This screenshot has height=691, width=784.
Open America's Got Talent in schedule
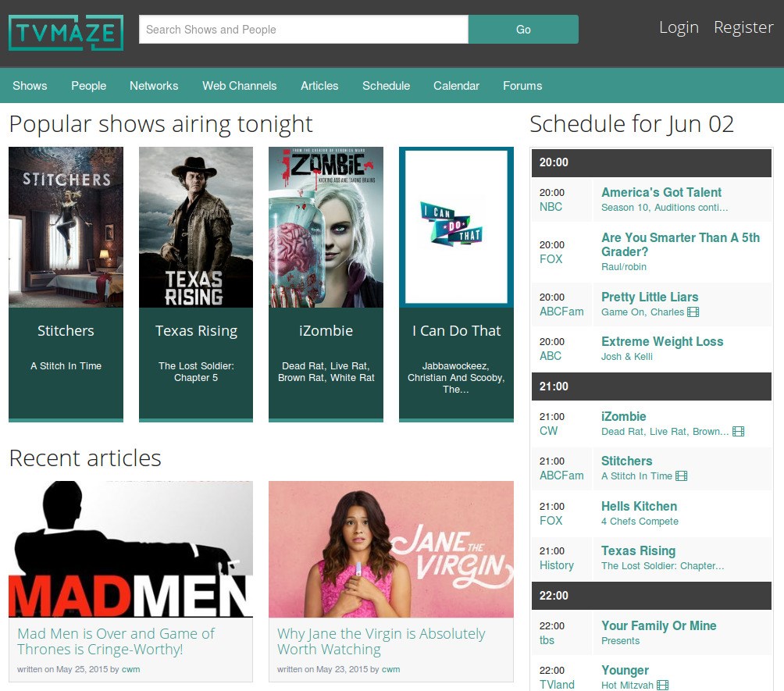661,193
